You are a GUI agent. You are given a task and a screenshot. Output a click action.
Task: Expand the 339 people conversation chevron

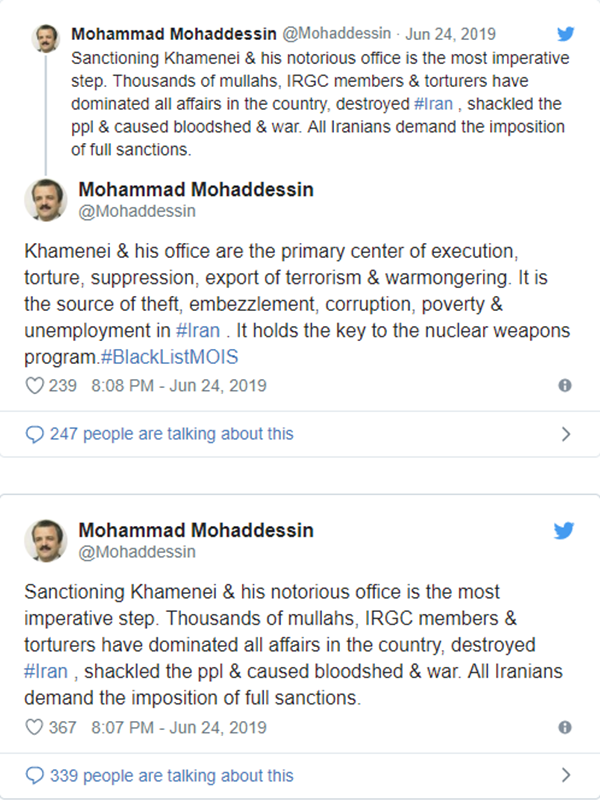point(566,775)
